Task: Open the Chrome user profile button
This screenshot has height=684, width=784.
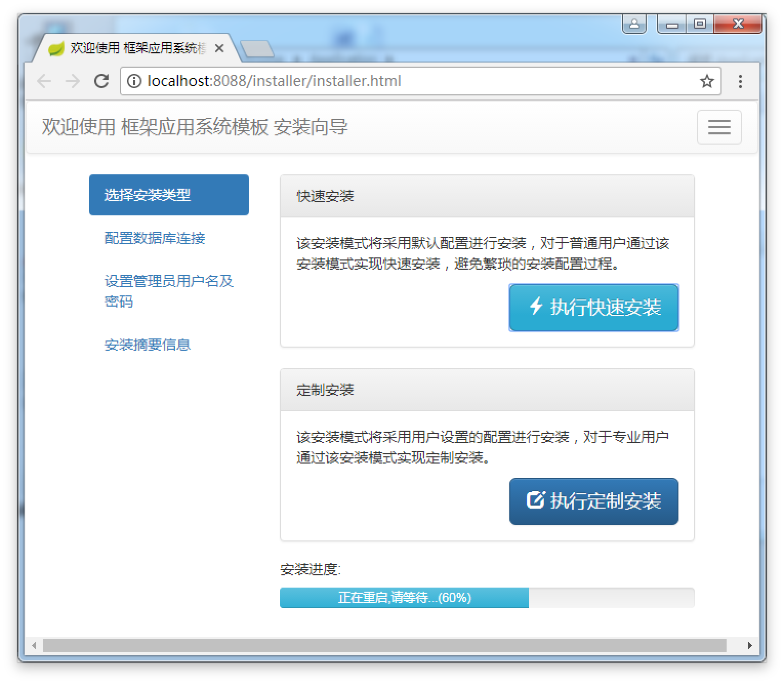Action: pos(634,24)
